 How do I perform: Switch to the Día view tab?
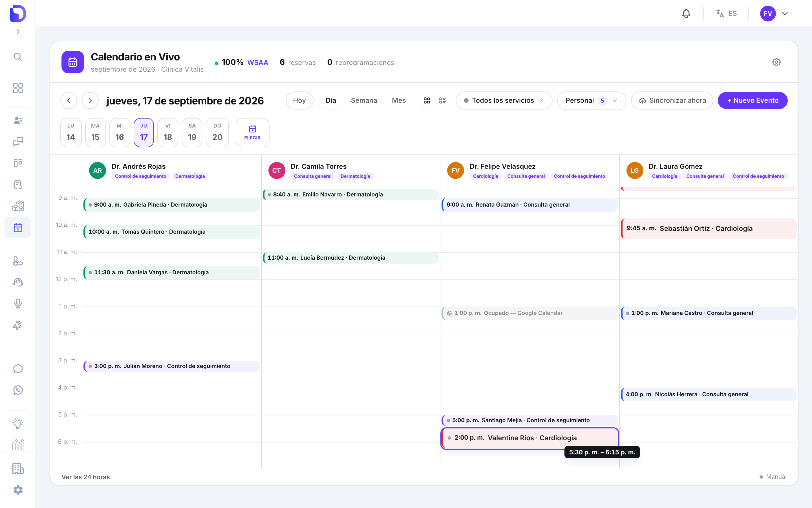pyautogui.click(x=331, y=100)
